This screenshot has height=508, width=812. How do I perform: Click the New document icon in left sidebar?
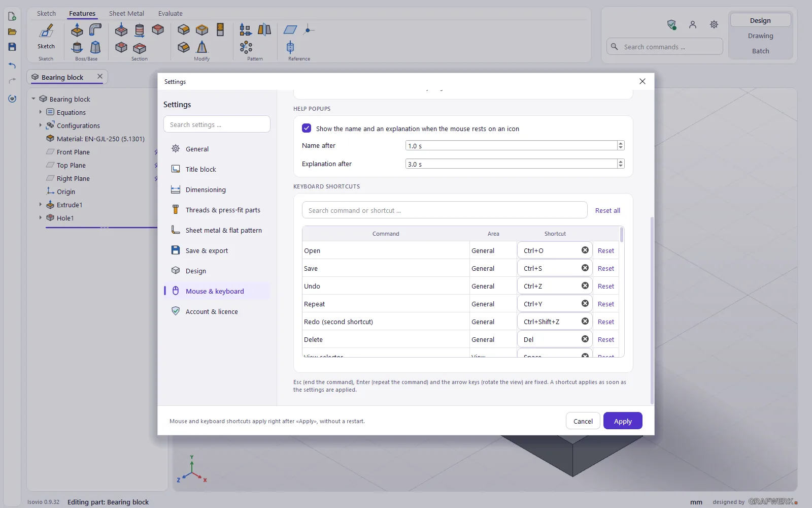pyautogui.click(x=12, y=16)
